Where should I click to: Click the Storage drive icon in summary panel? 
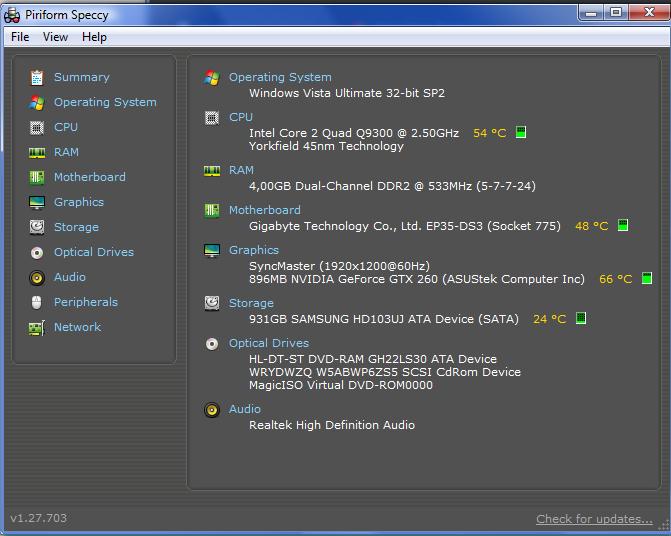click(x=212, y=303)
